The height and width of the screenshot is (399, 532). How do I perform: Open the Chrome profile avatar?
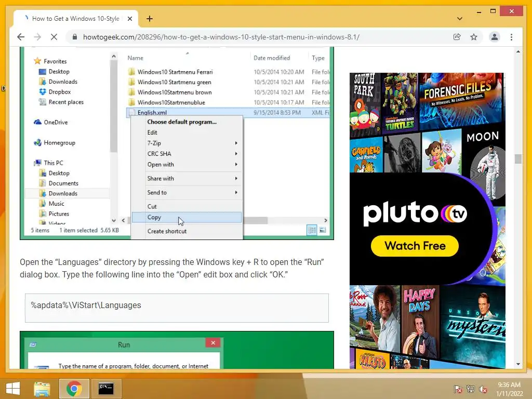pos(495,37)
